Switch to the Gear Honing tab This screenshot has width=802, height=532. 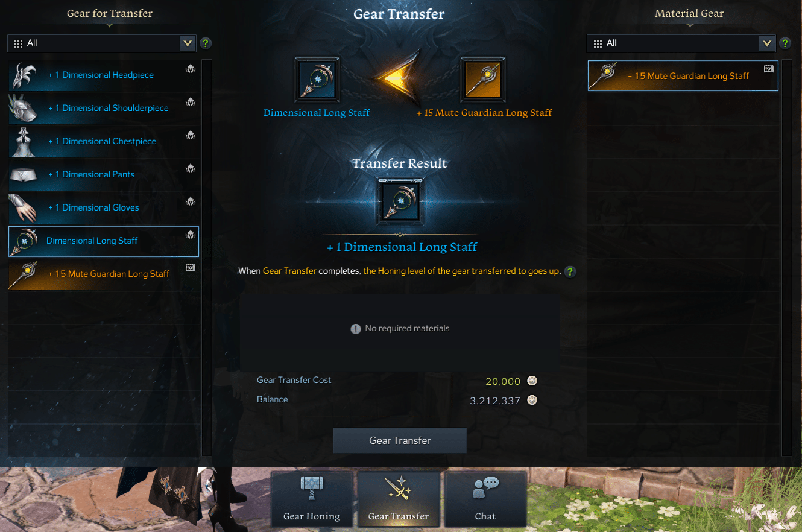click(x=312, y=498)
